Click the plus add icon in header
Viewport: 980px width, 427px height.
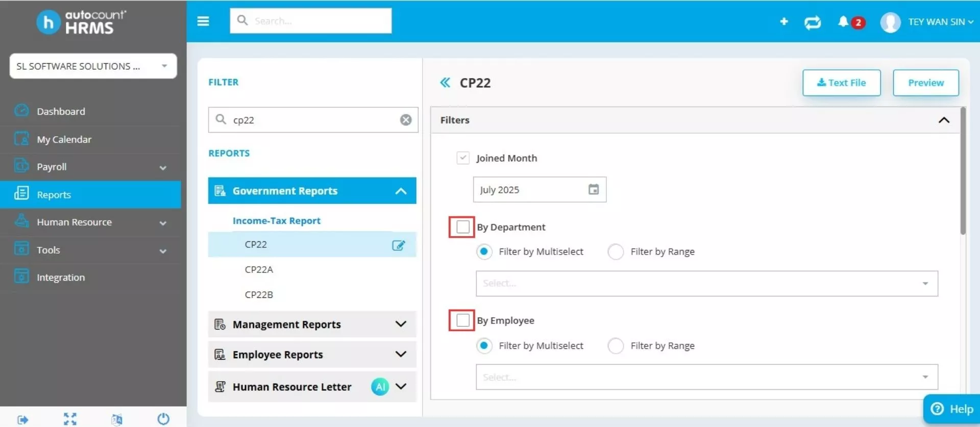point(784,21)
